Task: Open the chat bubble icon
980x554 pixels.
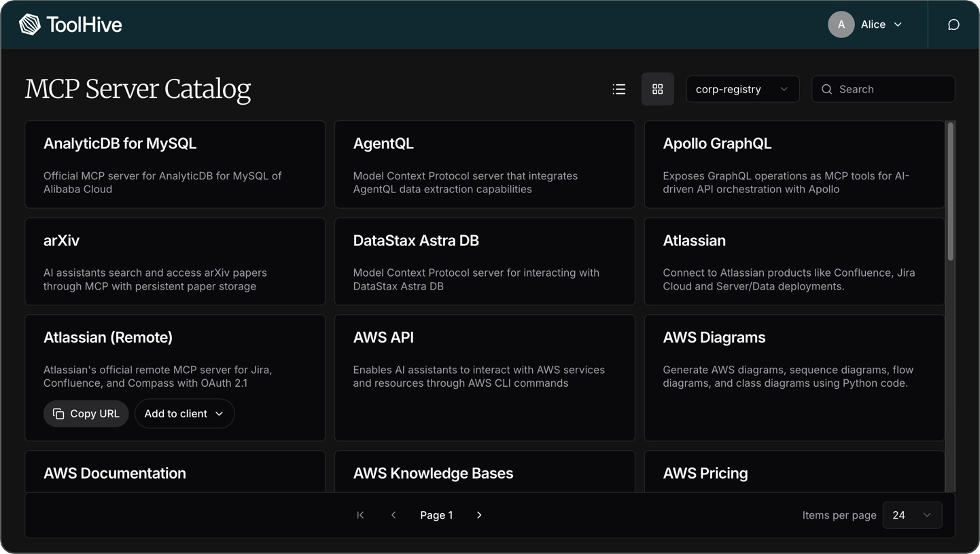Action: (x=953, y=24)
